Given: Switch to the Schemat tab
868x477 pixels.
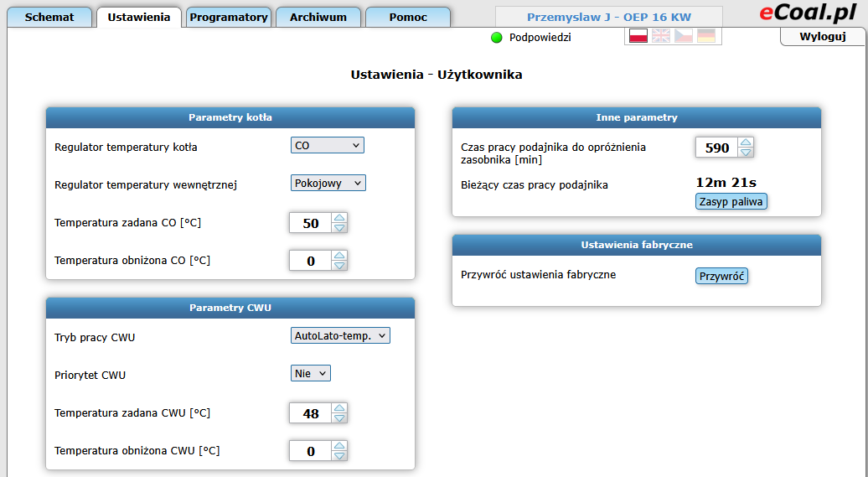Looking at the screenshot, I should 49,18.
